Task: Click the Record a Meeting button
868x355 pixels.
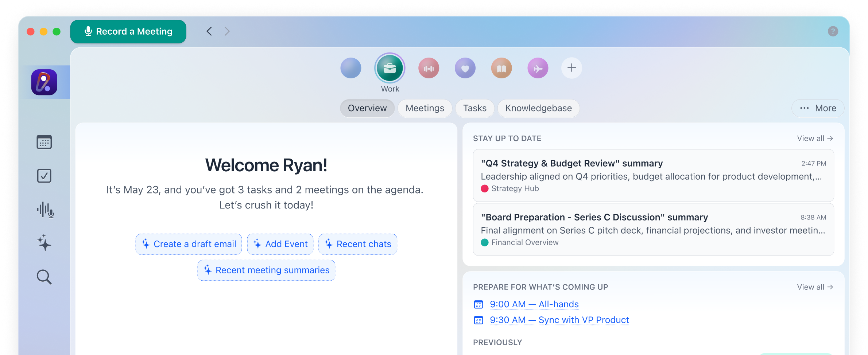Action: 128,32
